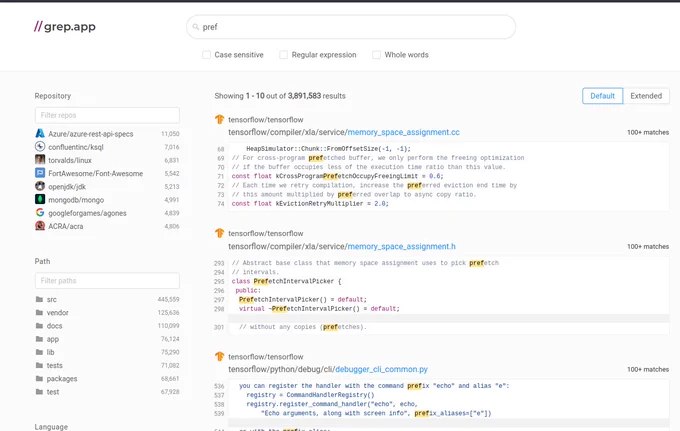The height and width of the screenshot is (431, 680).
Task: Open the debugger_cli_common.py file link
Action: [381, 369]
